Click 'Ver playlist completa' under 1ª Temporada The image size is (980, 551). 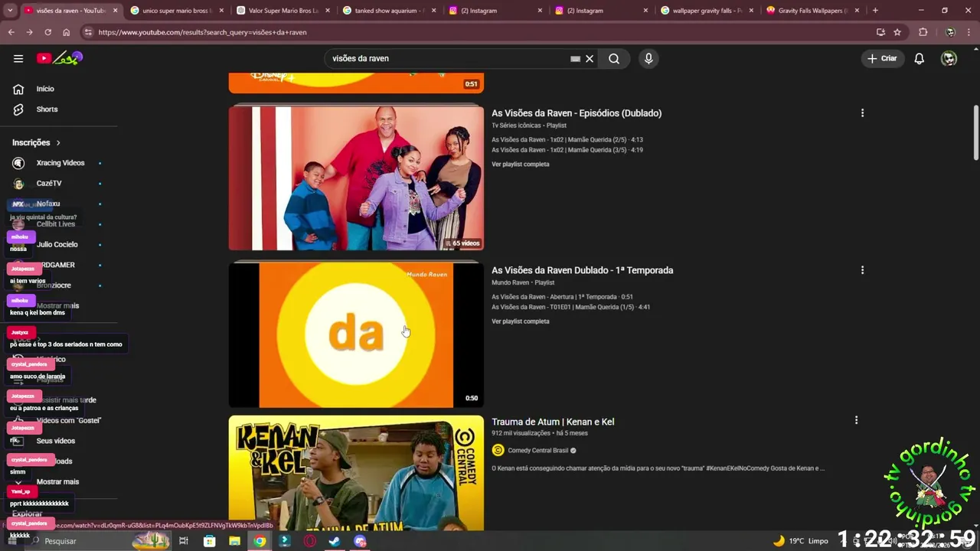[521, 321]
